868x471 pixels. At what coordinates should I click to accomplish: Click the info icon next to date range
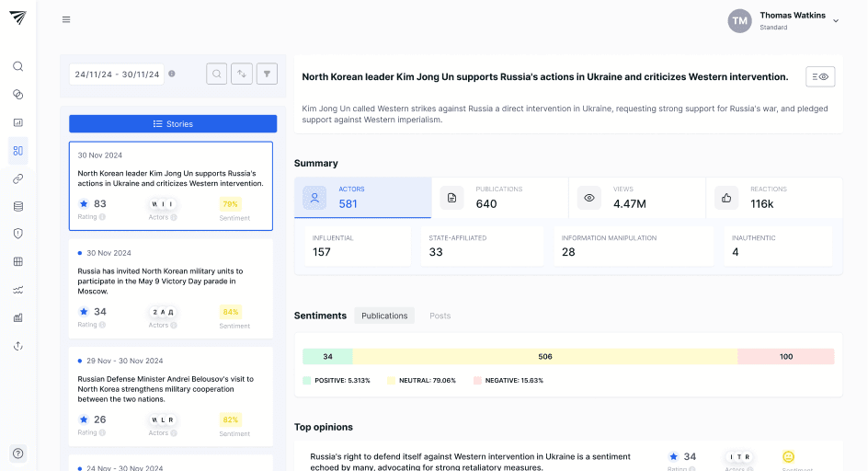coord(172,74)
